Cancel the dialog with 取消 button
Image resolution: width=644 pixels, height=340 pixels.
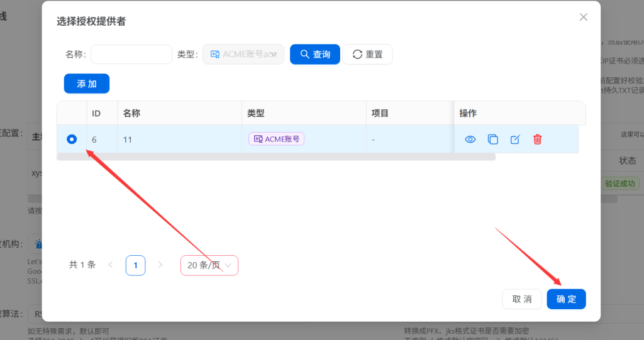point(522,299)
